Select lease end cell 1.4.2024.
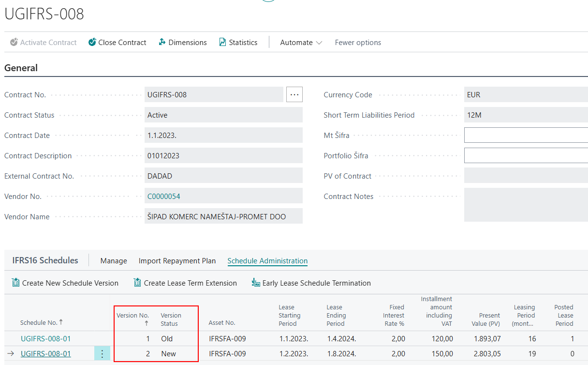Viewport: 588px width, 365px height. click(342, 338)
